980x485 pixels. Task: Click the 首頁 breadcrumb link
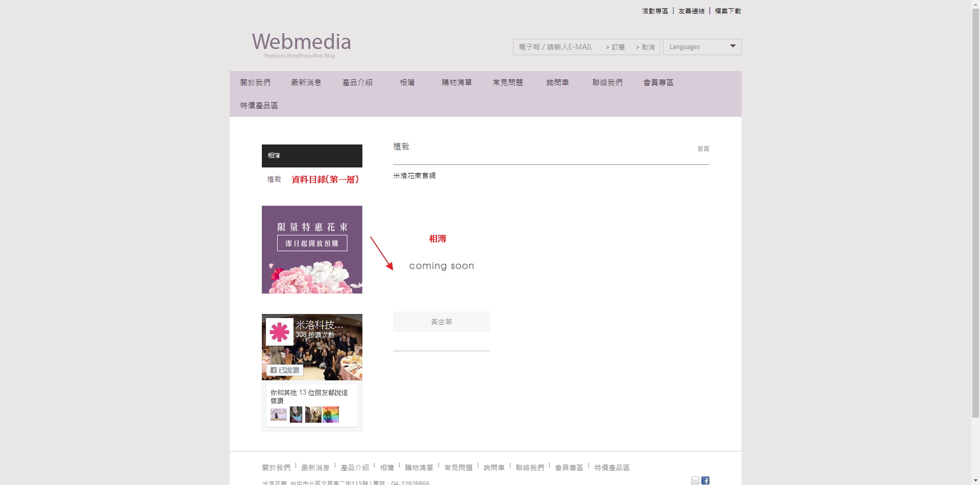point(703,149)
